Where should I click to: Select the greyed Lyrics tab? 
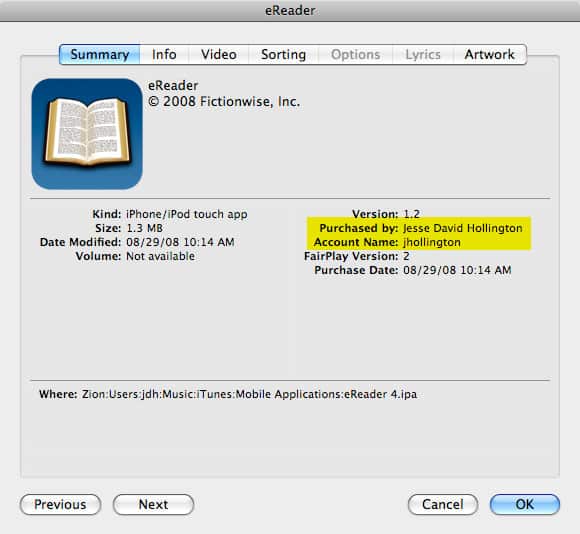(423, 54)
